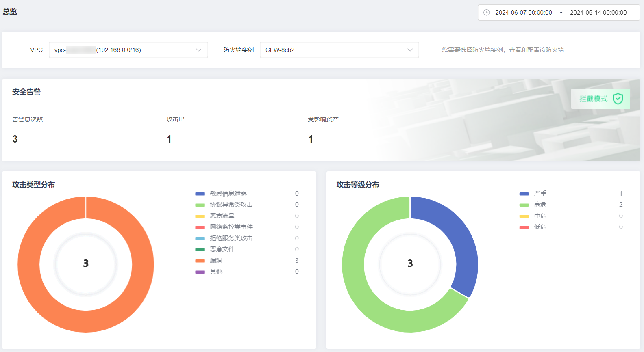Click the 攻击类型分布 heading
Viewport: 644px width, 352px height.
pyautogui.click(x=34, y=185)
